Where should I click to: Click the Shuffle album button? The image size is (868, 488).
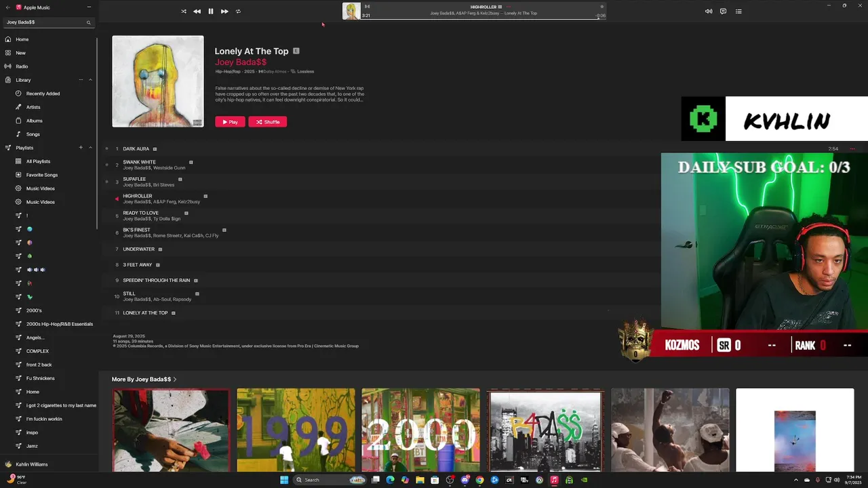(x=267, y=122)
